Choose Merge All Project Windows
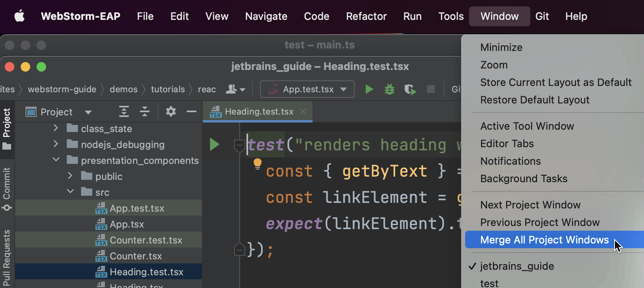 coord(544,240)
